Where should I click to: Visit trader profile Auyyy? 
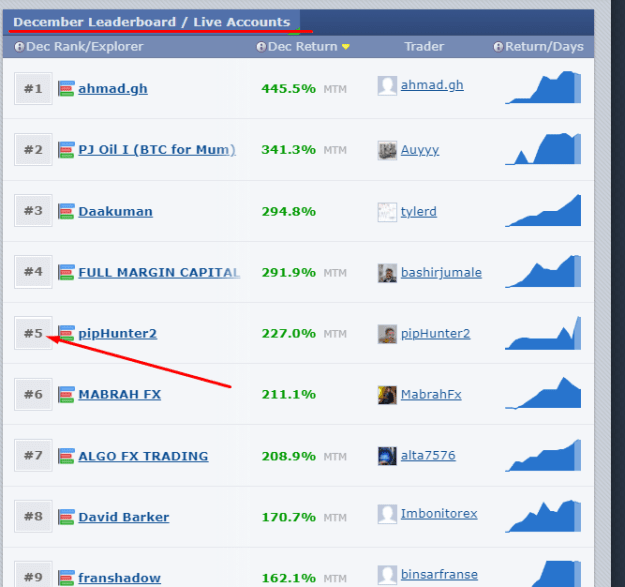pyautogui.click(x=420, y=150)
